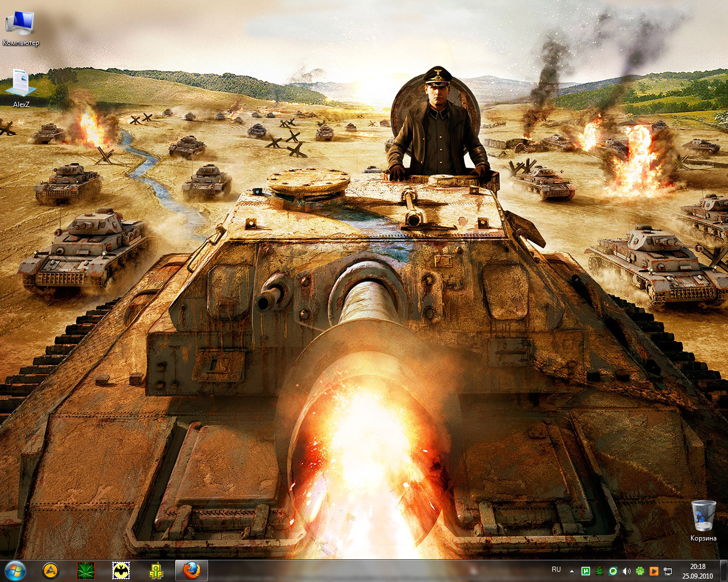
Task: Change the RU input language indicator
Action: (x=556, y=569)
